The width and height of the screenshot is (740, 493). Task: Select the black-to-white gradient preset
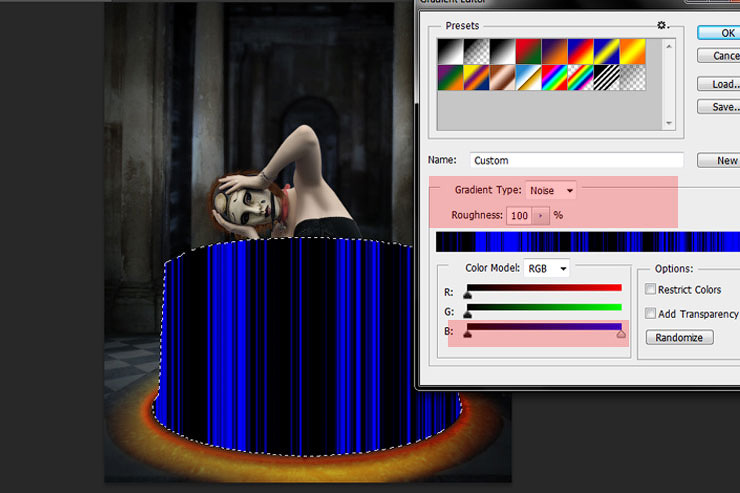tap(451, 51)
